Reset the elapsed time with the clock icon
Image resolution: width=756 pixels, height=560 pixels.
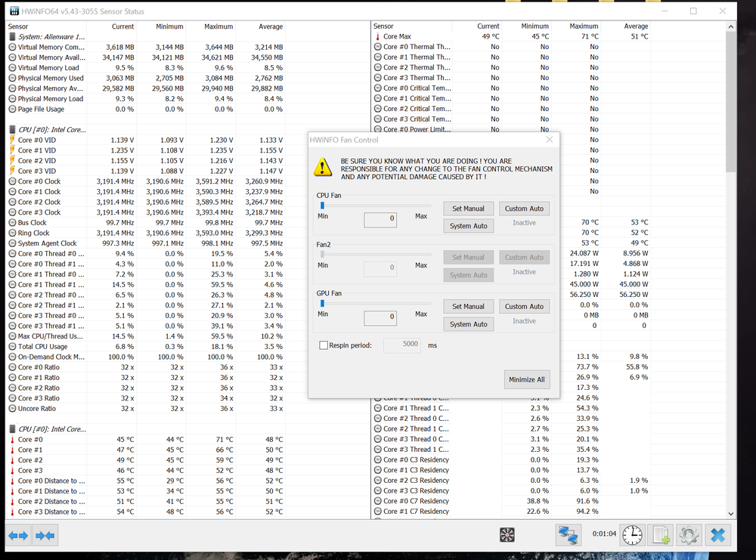click(632, 535)
